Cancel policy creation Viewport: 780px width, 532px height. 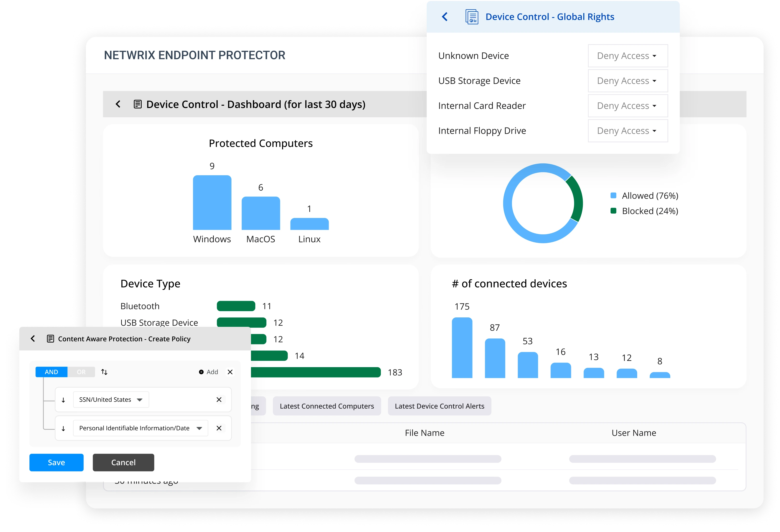[x=124, y=462]
